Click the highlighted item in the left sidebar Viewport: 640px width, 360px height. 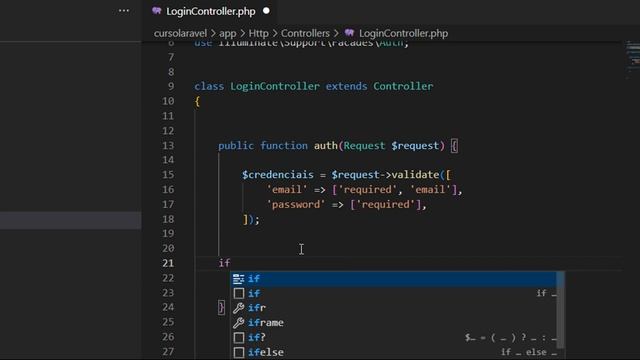click(71, 220)
